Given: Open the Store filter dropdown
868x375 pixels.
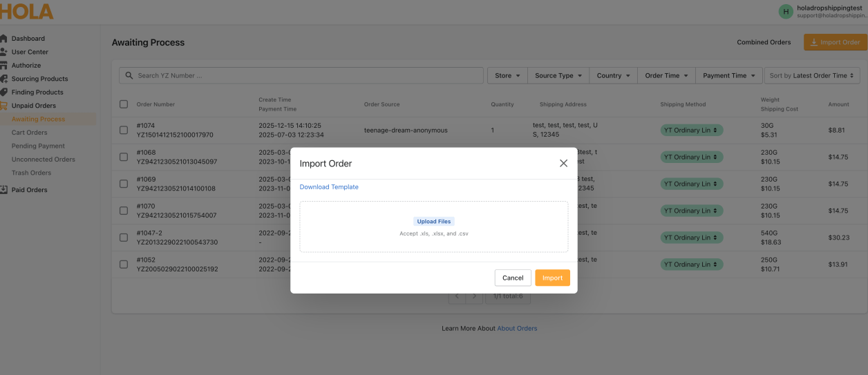Looking at the screenshot, I should (x=507, y=75).
